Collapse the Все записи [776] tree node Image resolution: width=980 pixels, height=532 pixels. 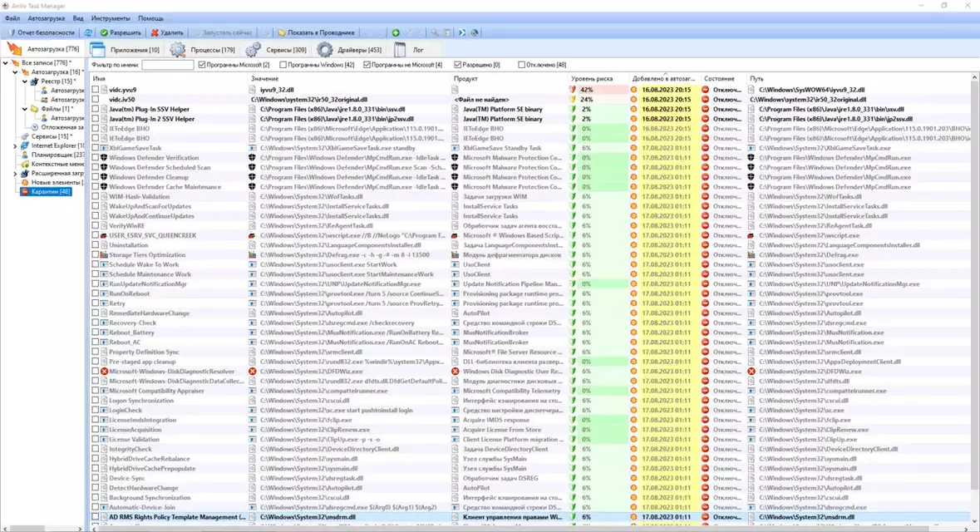coord(6,62)
